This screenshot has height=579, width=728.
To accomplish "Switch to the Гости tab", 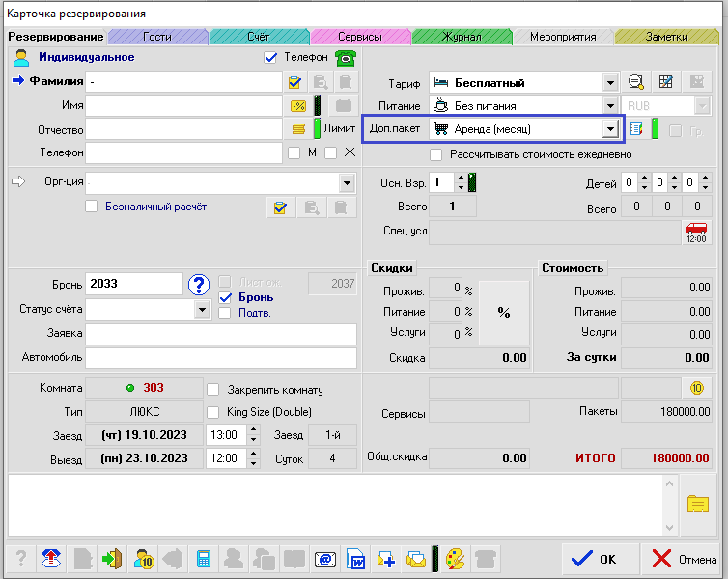I will pyautogui.click(x=156, y=37).
